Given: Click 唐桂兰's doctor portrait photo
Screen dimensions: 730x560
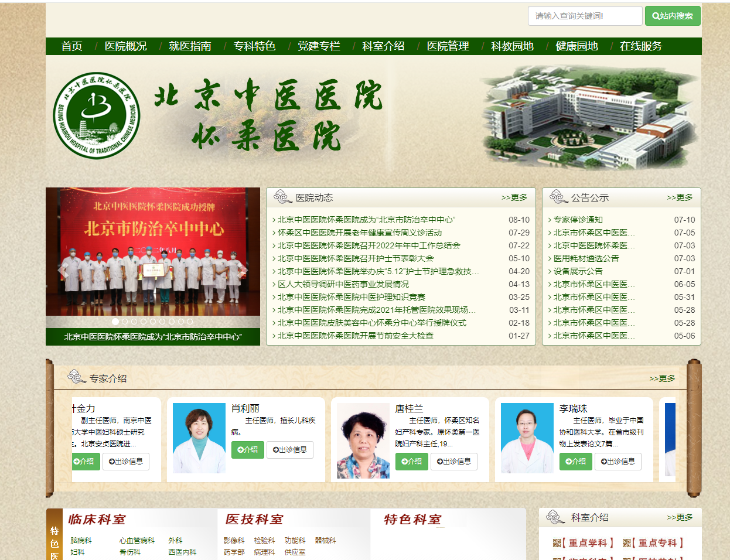Looking at the screenshot, I should 363,441.
